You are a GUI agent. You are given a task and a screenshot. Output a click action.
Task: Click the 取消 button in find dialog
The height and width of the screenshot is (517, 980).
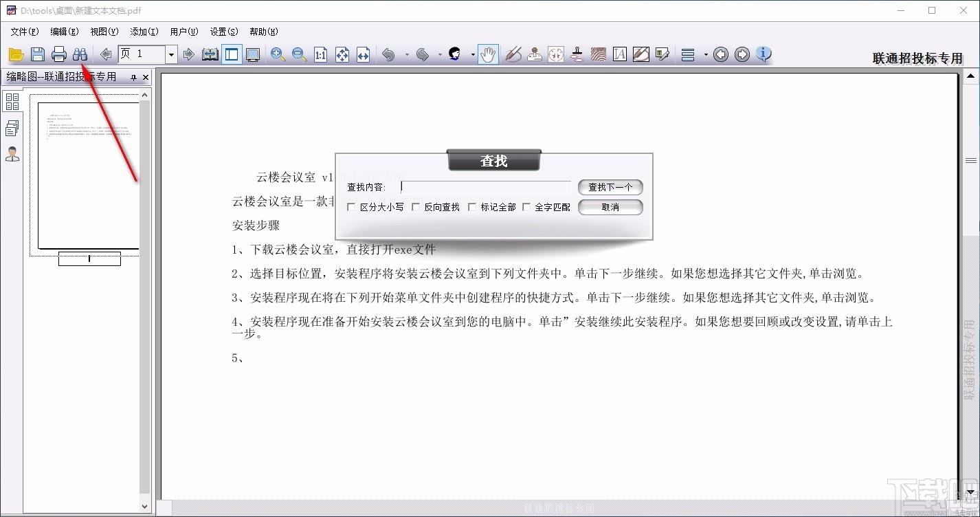point(610,207)
